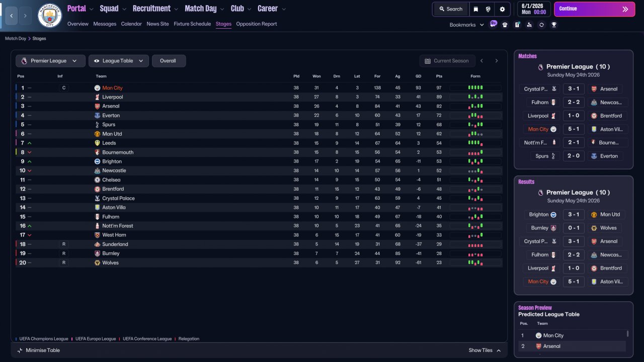The height and width of the screenshot is (362, 644).
Task: Click West Ham team name in the league table
Action: 115,235
